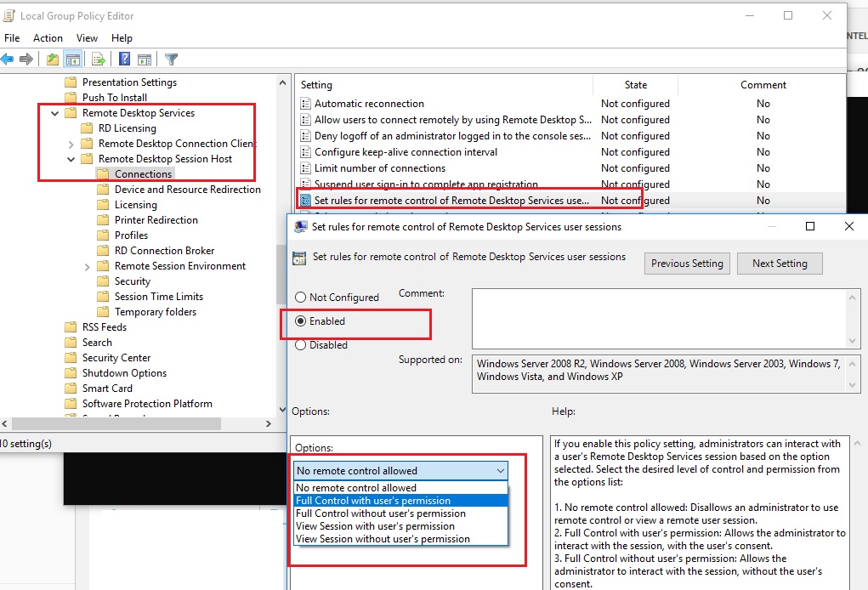The image size is (868, 590).
Task: Click the Back arrow toolbar icon
Action: [8, 59]
